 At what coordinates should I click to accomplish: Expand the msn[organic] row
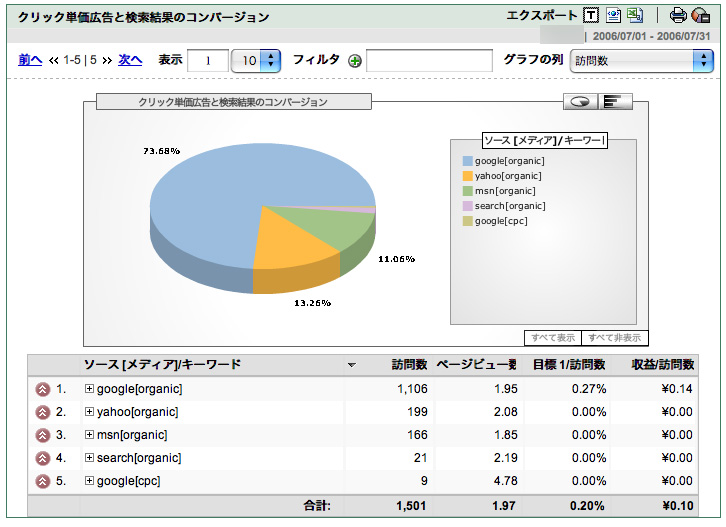pos(89,435)
